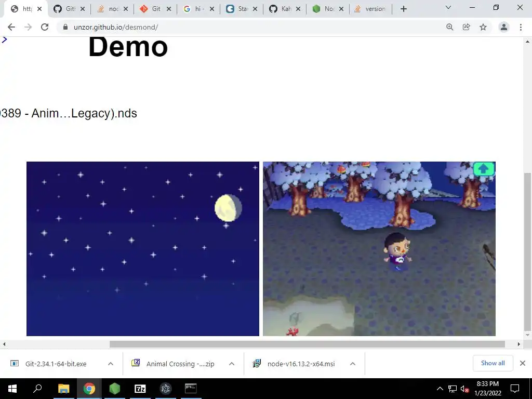The image size is (532, 399).
Task: Click the blue arrow at the page's left edge
Action: click(x=4, y=39)
